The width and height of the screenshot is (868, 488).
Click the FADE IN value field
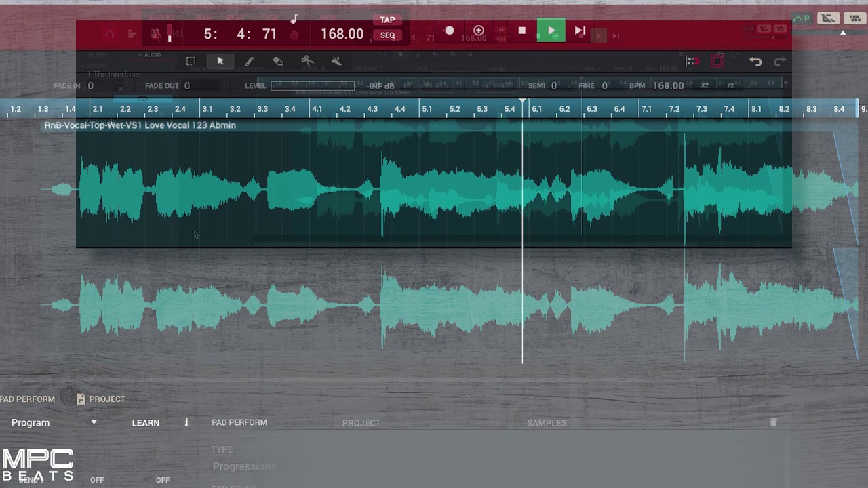(x=90, y=86)
